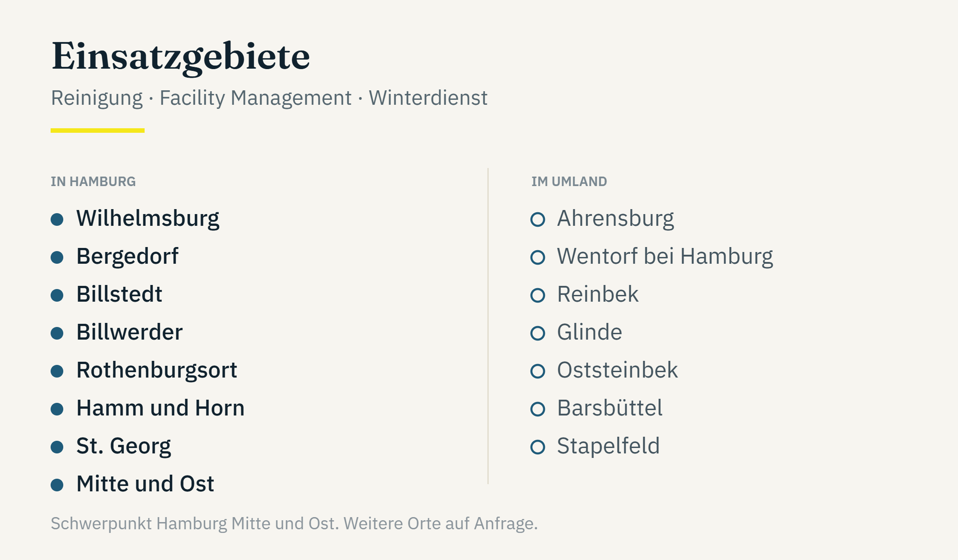Open the Hamm und Horn entry
The image size is (958, 560).
(x=160, y=408)
